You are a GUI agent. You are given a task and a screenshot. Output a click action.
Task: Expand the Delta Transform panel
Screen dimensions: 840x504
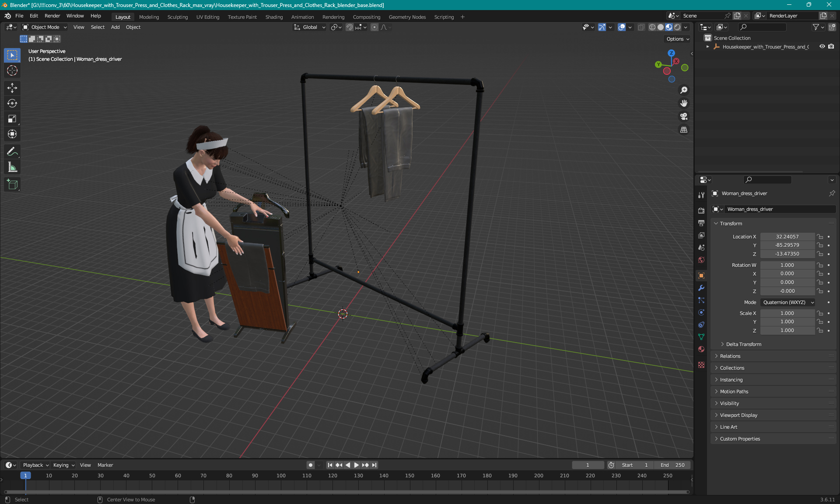click(x=743, y=344)
